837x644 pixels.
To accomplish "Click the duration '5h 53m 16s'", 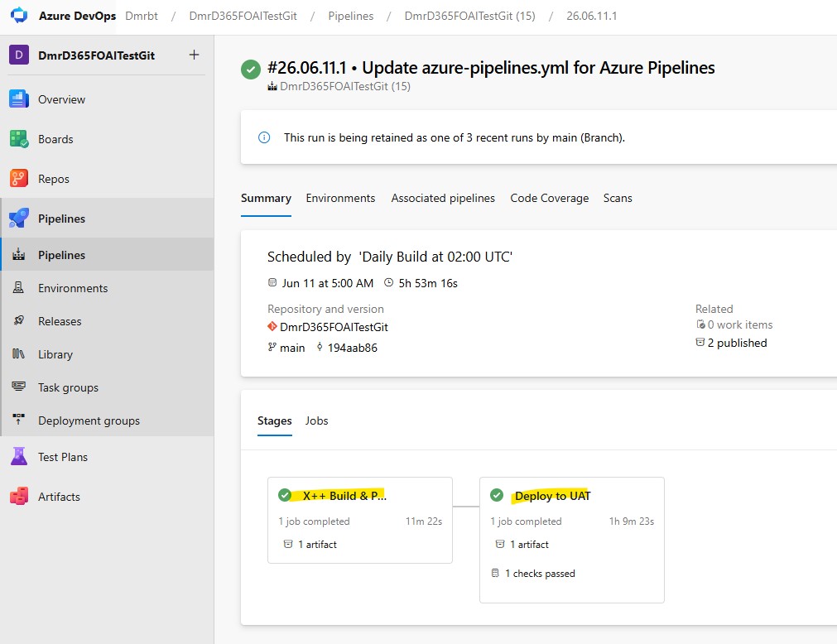I will click(x=428, y=283).
